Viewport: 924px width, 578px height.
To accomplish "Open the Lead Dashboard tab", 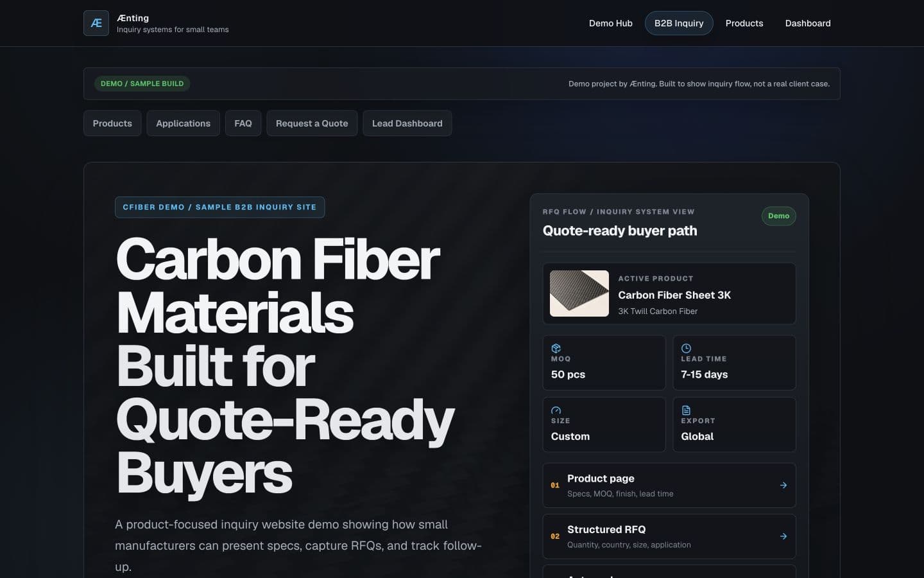I will [x=407, y=123].
